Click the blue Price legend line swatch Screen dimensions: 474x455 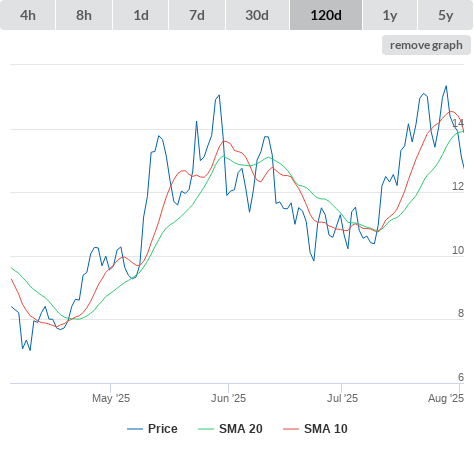pos(135,429)
